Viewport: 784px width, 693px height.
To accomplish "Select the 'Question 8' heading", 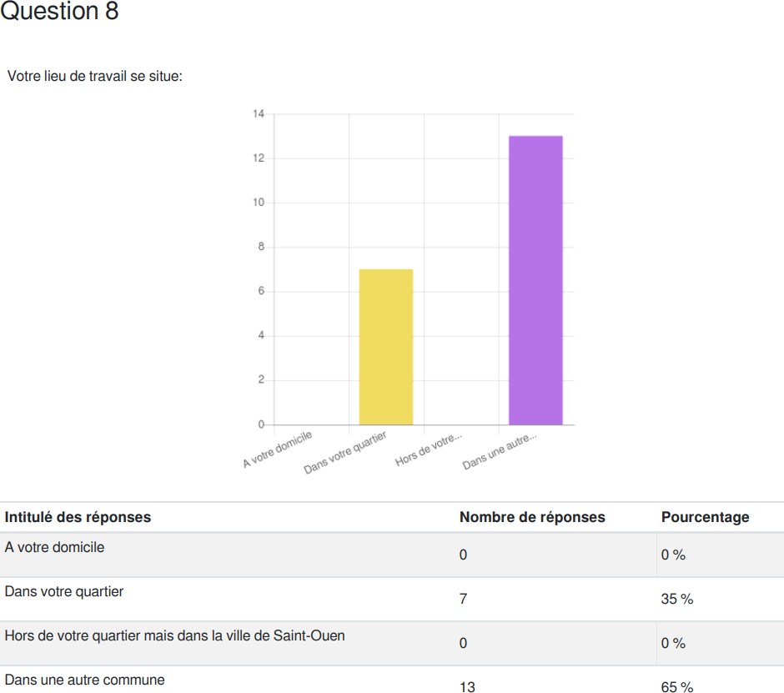I will pyautogui.click(x=59, y=11).
